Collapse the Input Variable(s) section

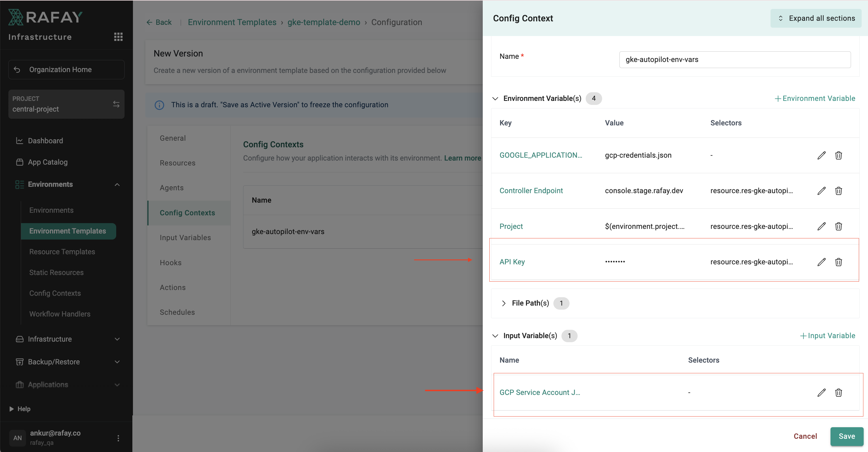coord(495,336)
